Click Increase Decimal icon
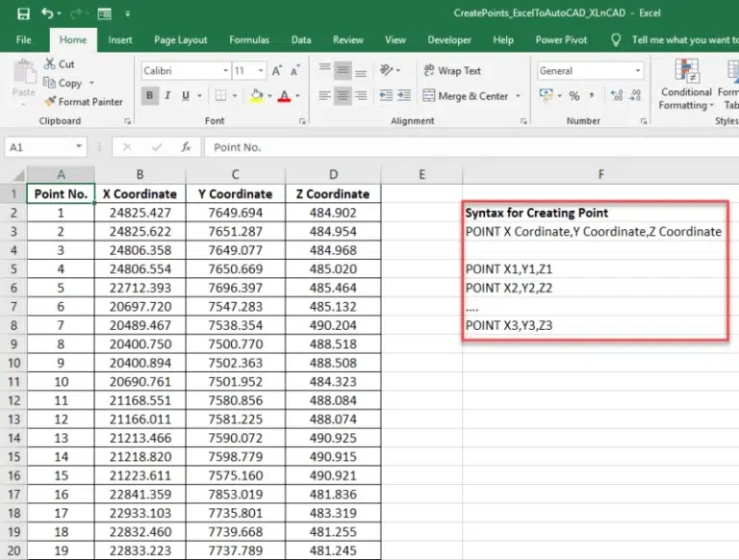 [617, 95]
